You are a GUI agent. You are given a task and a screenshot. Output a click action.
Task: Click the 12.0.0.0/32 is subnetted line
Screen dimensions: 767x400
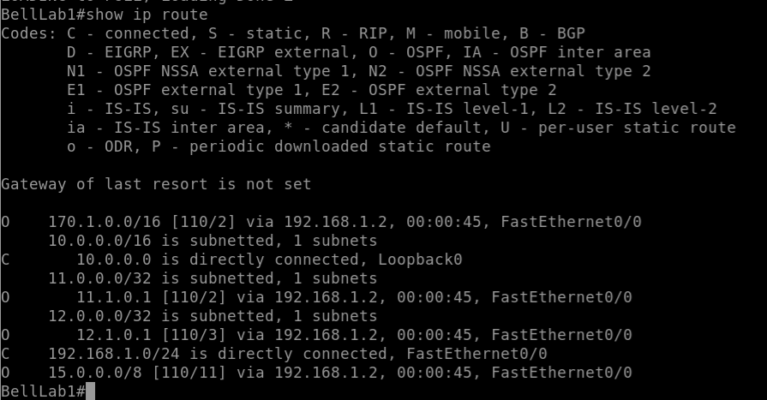(213, 316)
